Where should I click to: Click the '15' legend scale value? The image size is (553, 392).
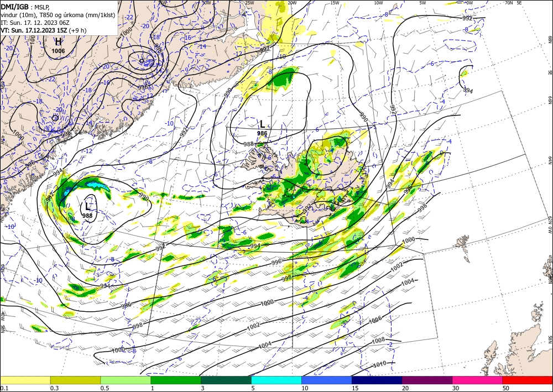[x=355, y=388]
